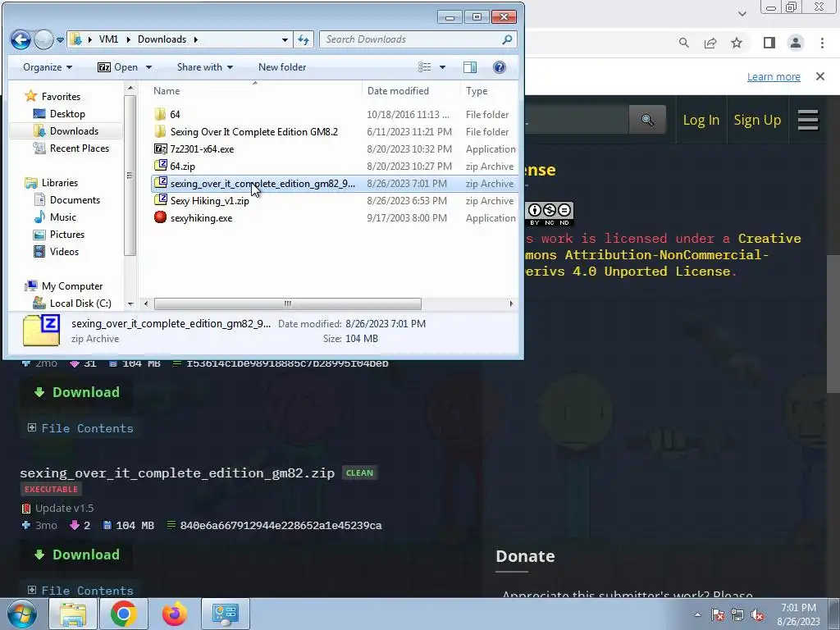Select Desktop in navigation pane
The height and width of the screenshot is (630, 840).
(x=67, y=113)
